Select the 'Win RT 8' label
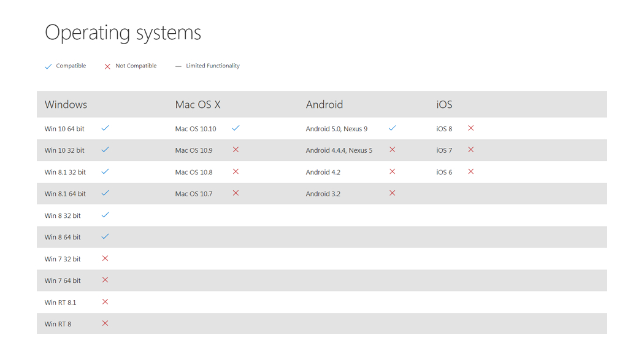 tap(58, 324)
